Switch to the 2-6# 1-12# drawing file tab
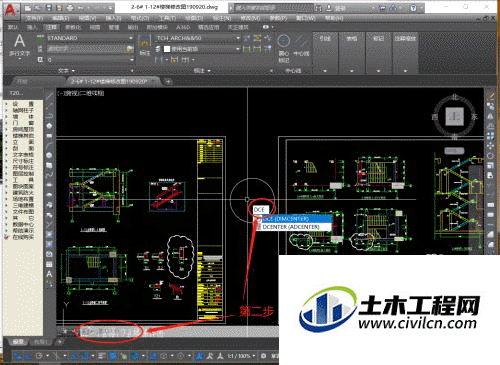500x365 pixels. pyautogui.click(x=112, y=81)
